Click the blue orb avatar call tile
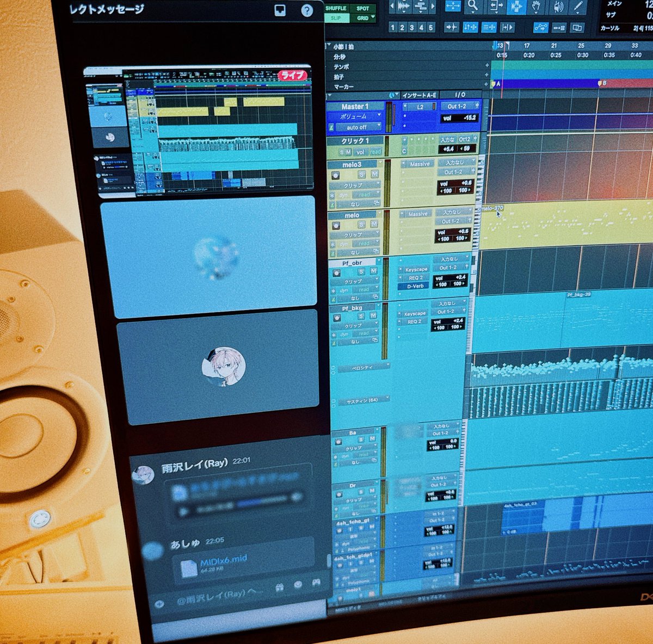Screen dimensions: 653x644 click(216, 256)
